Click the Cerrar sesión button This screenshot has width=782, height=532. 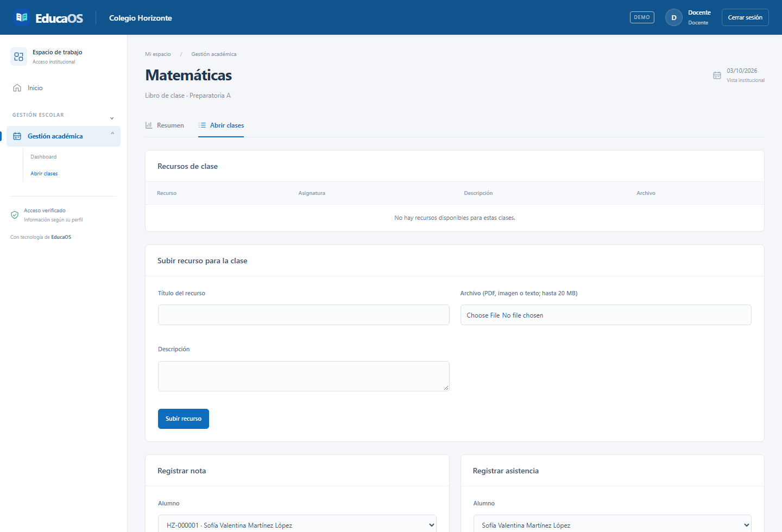[745, 17]
